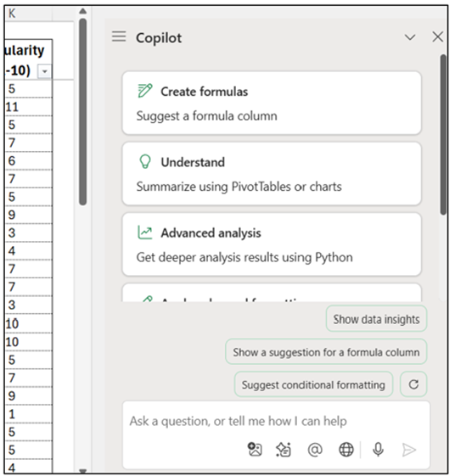
Task: Close the Copilot pane
Action: click(x=438, y=36)
